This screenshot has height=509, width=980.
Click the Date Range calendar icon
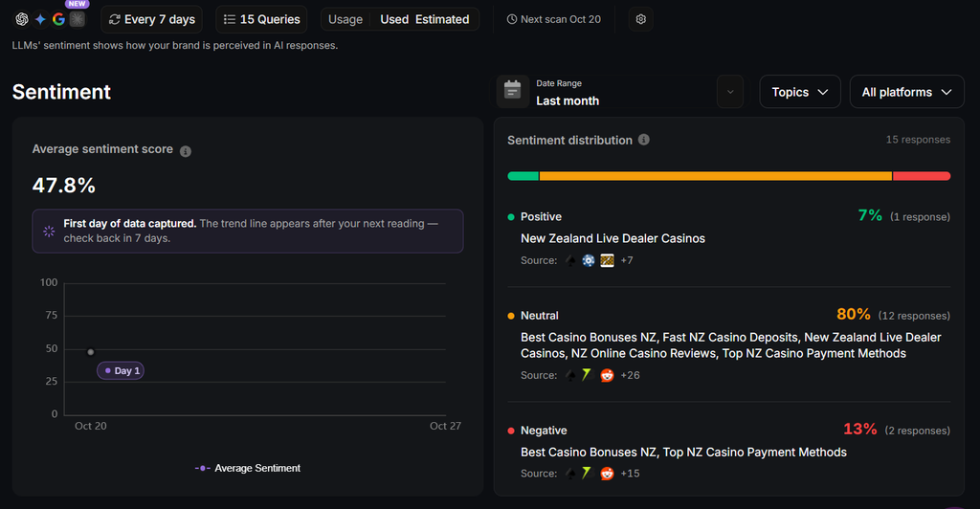click(x=513, y=91)
